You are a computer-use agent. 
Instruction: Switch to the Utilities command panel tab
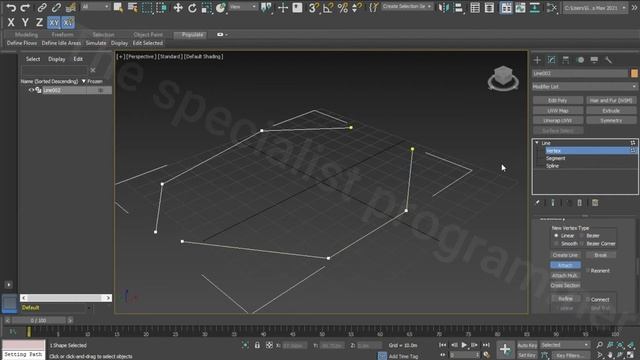click(609, 60)
